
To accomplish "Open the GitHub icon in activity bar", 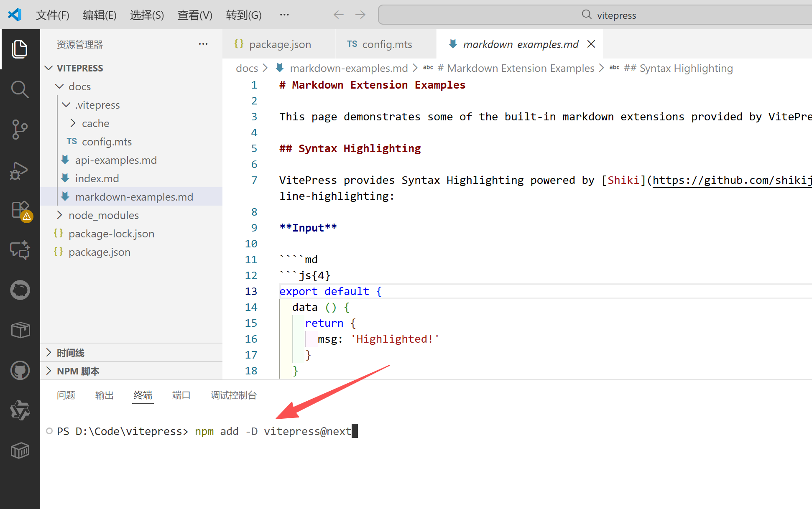I will point(20,370).
